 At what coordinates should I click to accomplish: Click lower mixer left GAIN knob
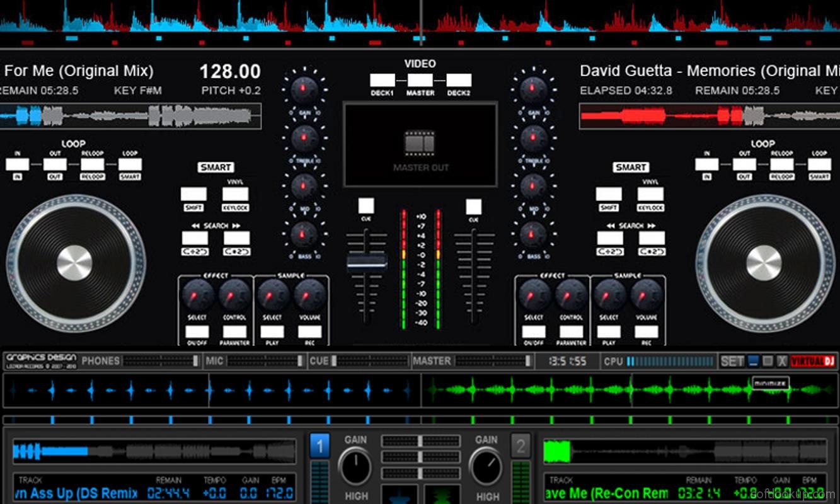[355, 467]
